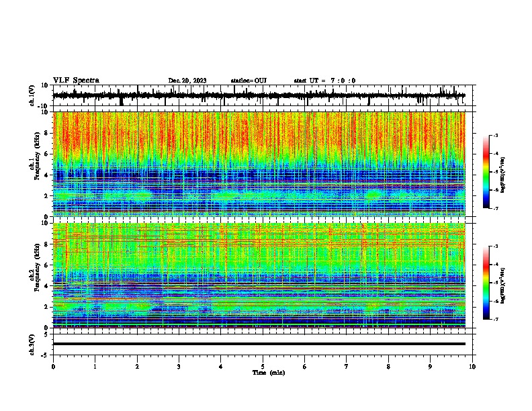
Task: Click time axis tick label "3"
Action: coord(179,367)
